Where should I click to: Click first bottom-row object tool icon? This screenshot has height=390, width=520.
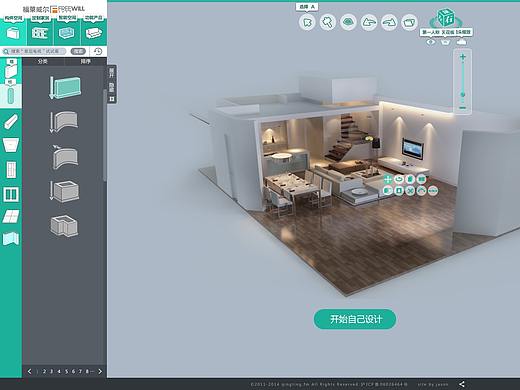pos(388,191)
